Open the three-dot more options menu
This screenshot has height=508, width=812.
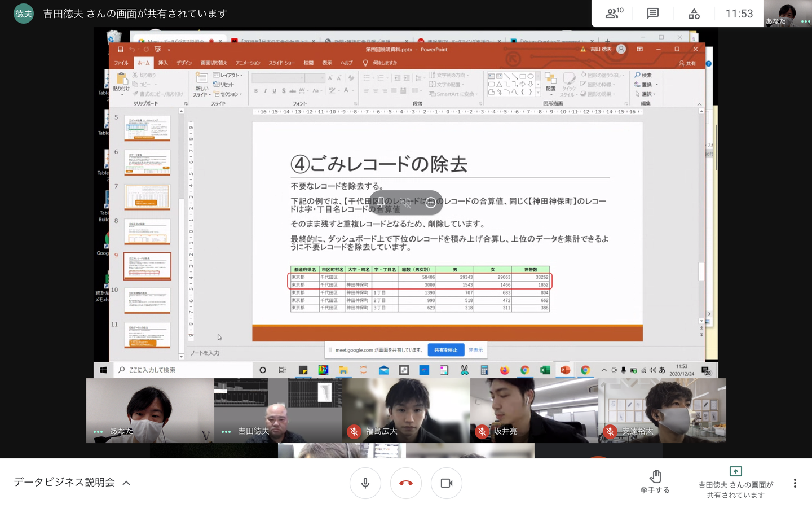pyautogui.click(x=795, y=483)
